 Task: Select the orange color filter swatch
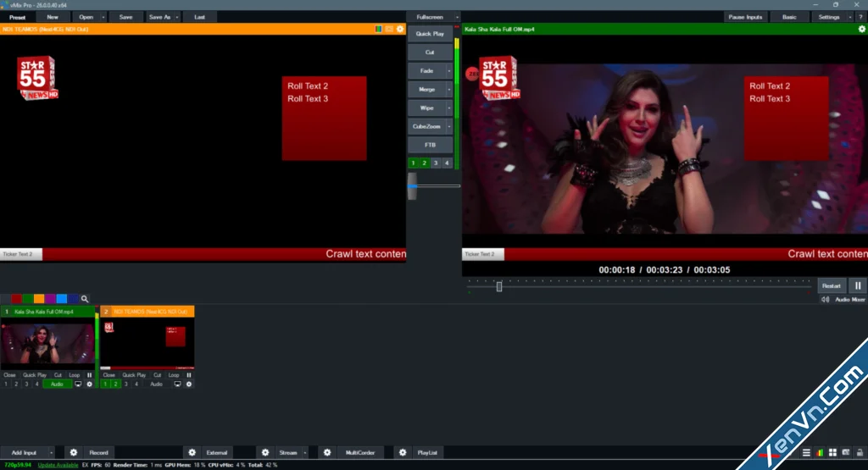[x=39, y=299]
